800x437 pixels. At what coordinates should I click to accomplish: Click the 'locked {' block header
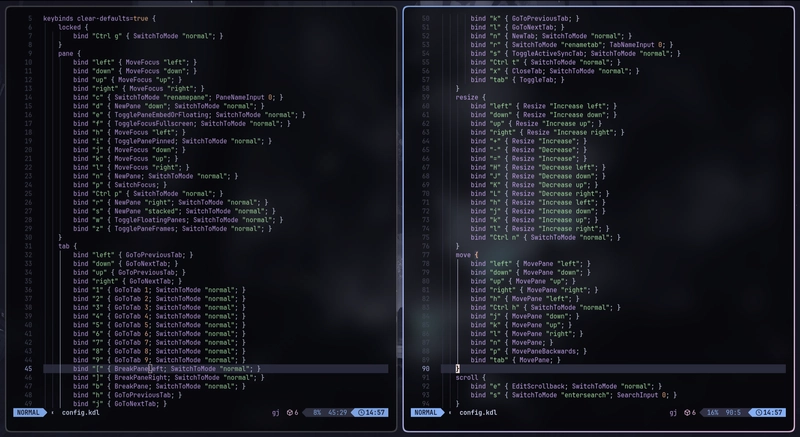[x=73, y=27]
